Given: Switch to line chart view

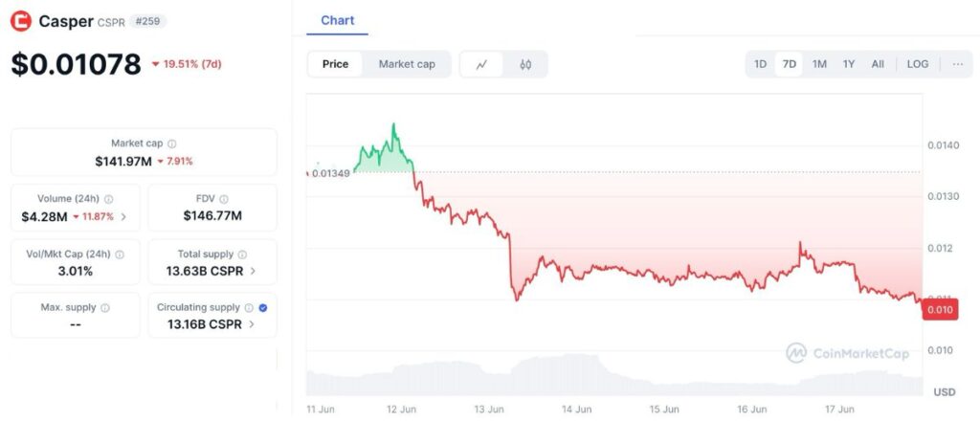Looking at the screenshot, I should [x=481, y=64].
